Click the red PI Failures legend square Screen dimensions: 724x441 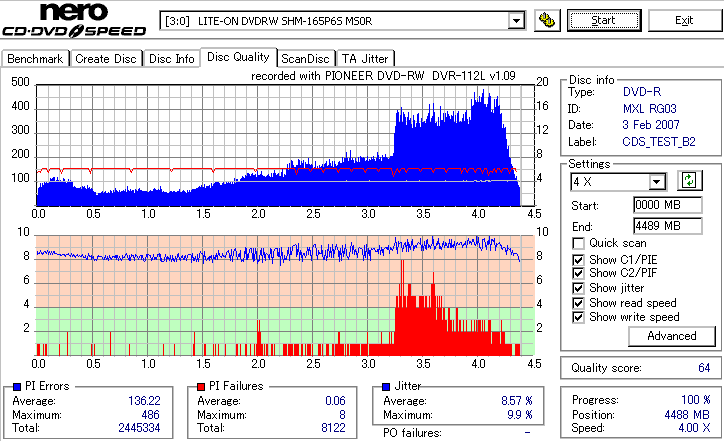pyautogui.click(x=201, y=387)
